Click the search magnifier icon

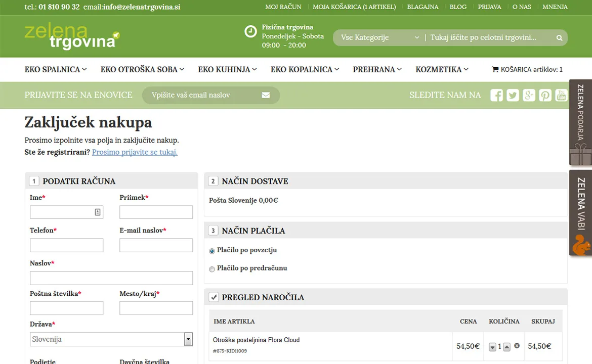click(x=559, y=38)
